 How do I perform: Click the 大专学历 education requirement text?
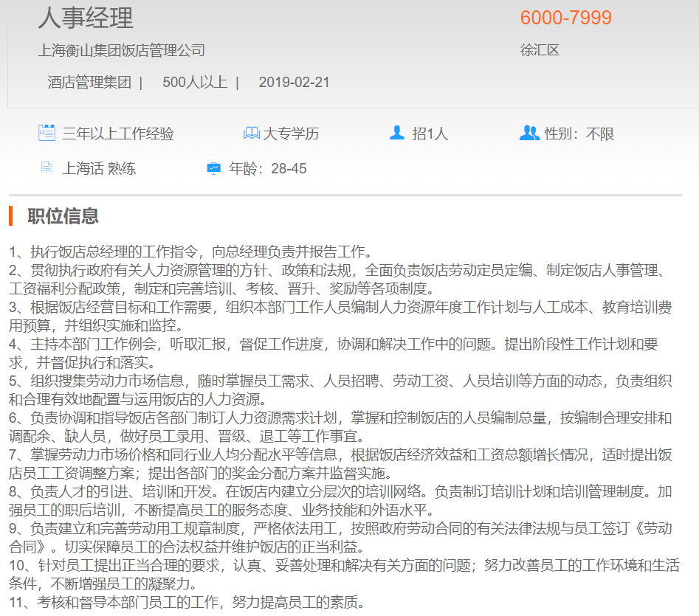pyautogui.click(x=291, y=134)
